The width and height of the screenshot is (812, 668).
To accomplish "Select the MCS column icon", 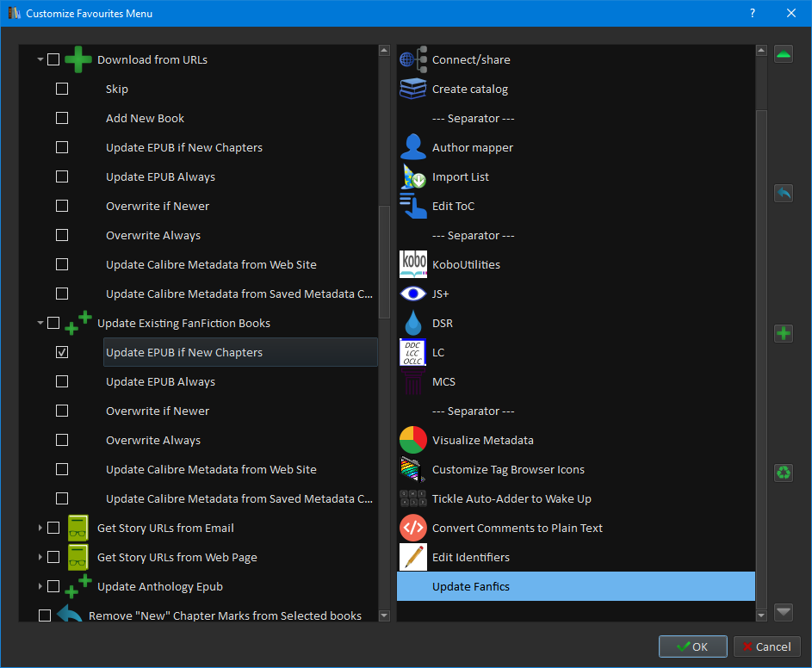I will pos(413,381).
